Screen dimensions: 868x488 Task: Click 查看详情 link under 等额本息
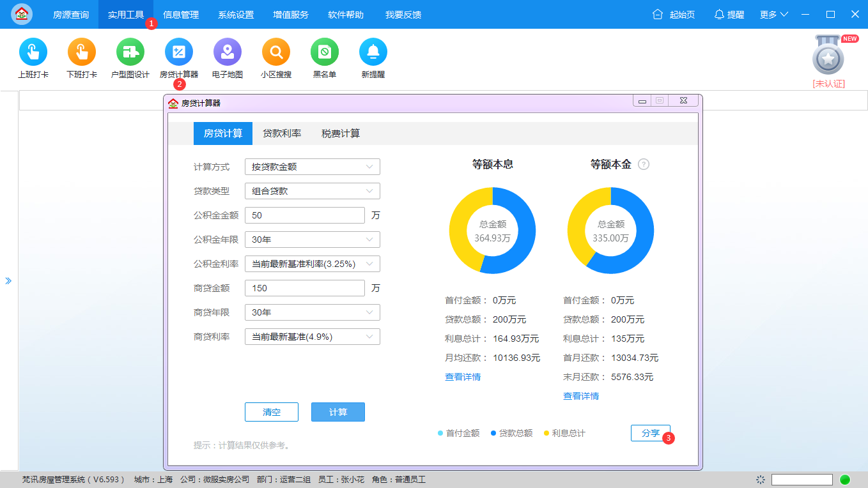463,377
